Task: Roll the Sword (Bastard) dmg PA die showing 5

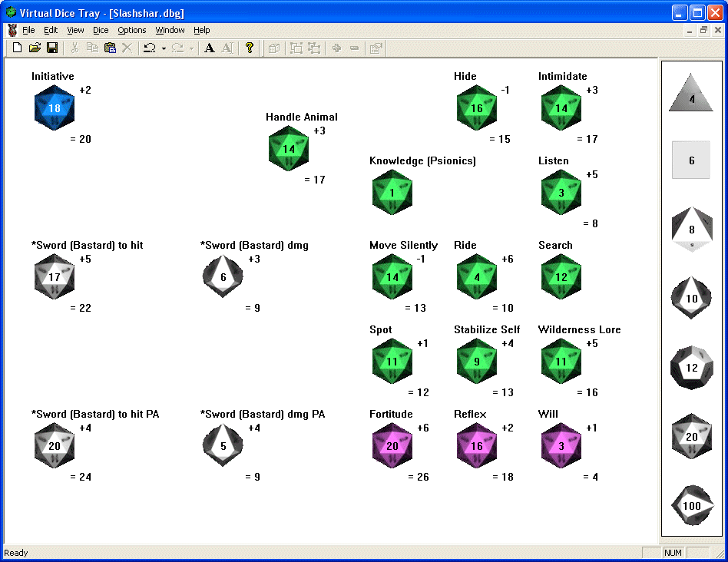Action: click(x=223, y=445)
